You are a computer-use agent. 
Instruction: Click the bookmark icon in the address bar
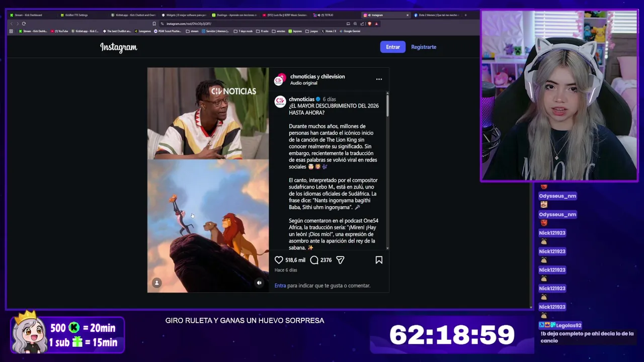[x=154, y=24]
